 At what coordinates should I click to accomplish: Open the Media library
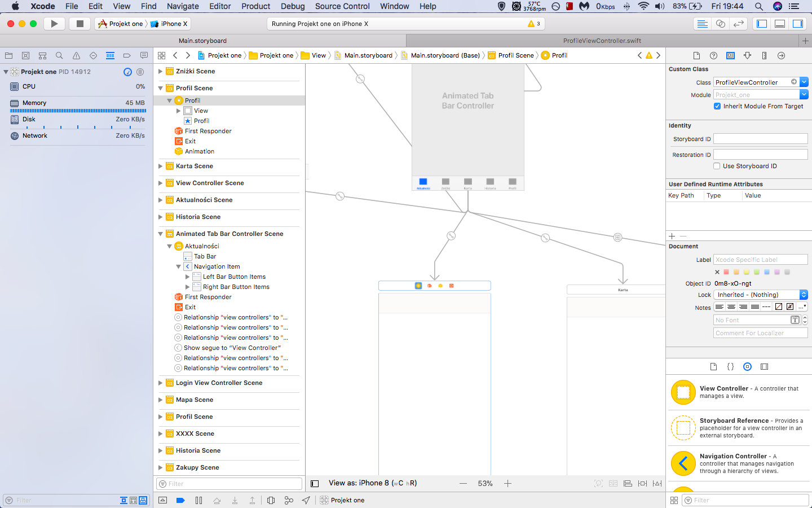(x=764, y=366)
